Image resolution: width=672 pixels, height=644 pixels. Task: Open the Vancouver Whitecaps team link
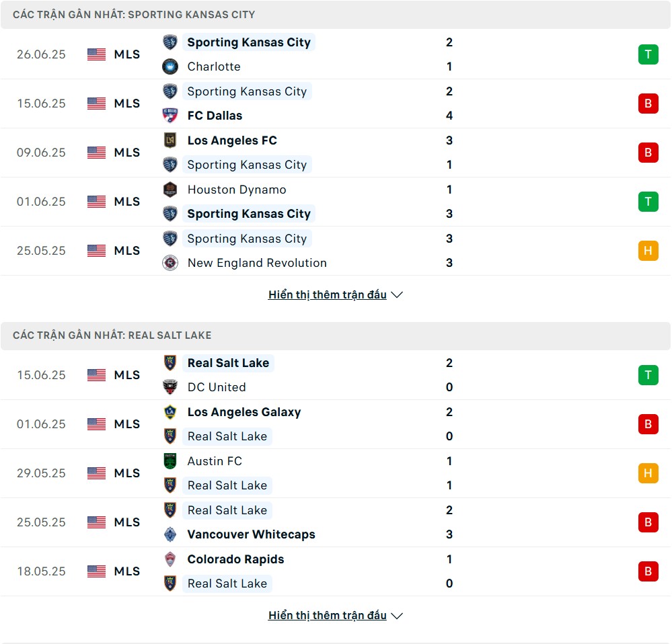(x=251, y=534)
